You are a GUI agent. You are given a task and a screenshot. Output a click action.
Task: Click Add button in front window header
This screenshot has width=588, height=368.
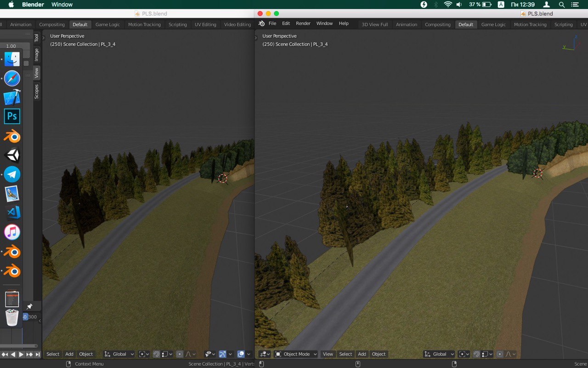(x=362, y=354)
